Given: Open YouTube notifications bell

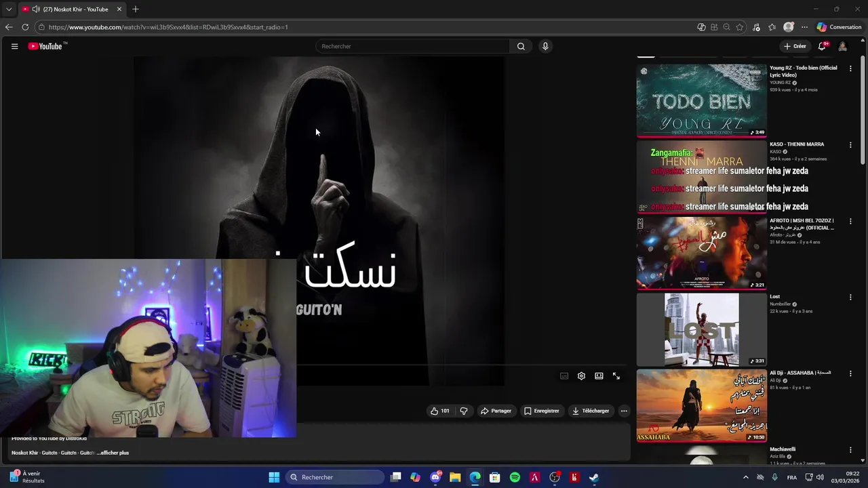Looking at the screenshot, I should click(x=822, y=46).
